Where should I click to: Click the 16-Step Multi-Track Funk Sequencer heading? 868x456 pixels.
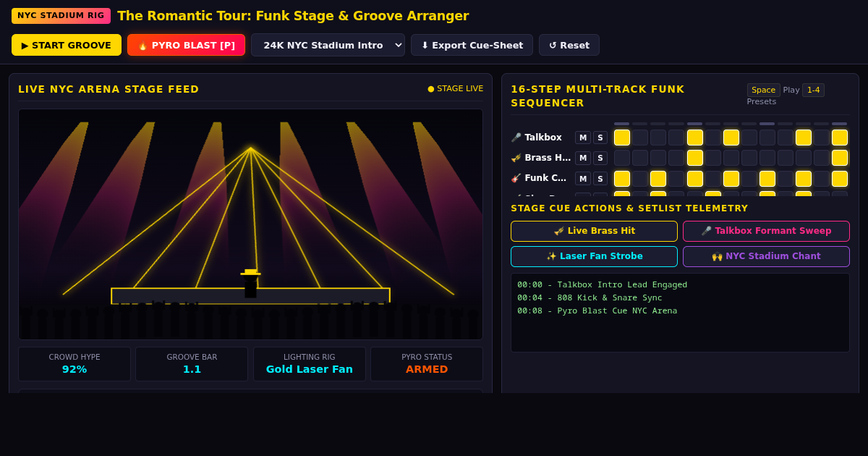coord(597,96)
